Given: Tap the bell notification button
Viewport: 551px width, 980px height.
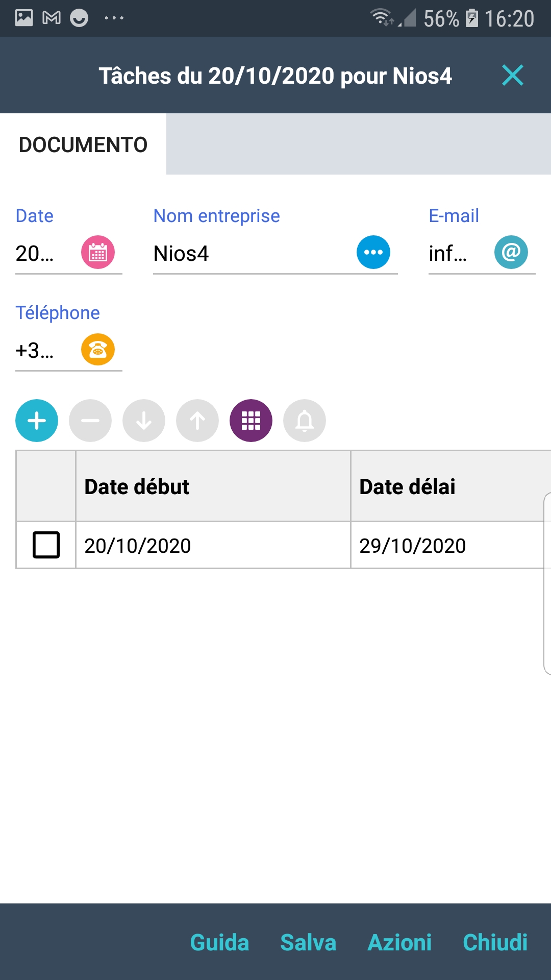Looking at the screenshot, I should point(305,421).
